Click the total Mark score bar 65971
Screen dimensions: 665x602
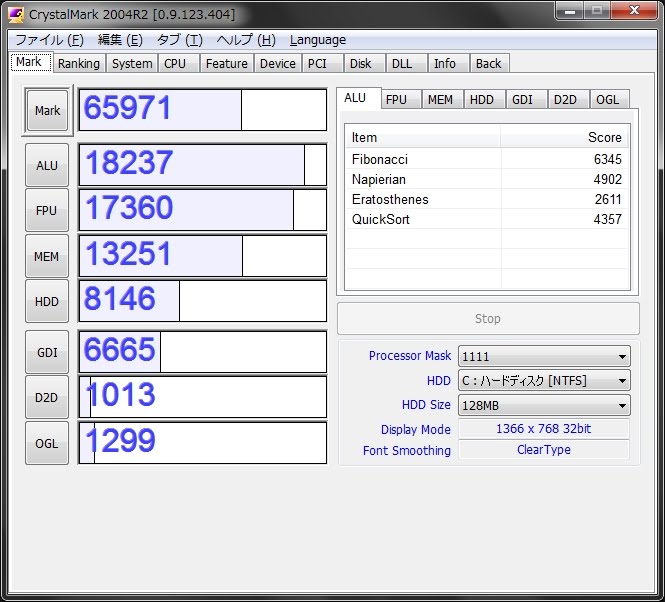[203, 110]
